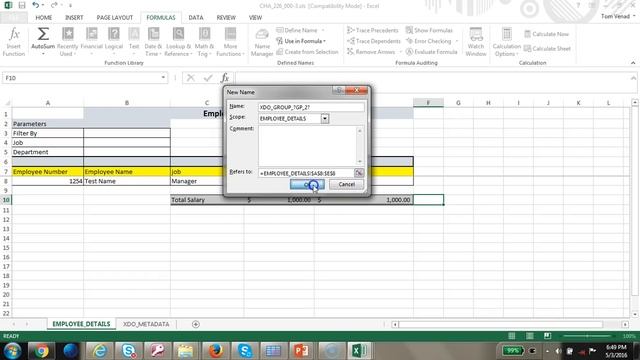The height and width of the screenshot is (360, 640).
Task: Click the formula bar fx icon
Action: click(224, 78)
